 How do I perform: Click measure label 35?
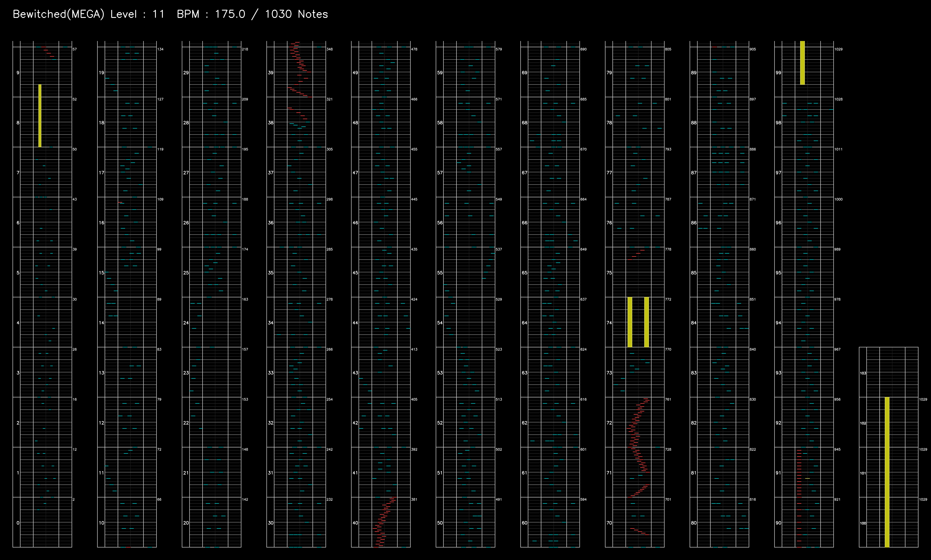pyautogui.click(x=271, y=273)
